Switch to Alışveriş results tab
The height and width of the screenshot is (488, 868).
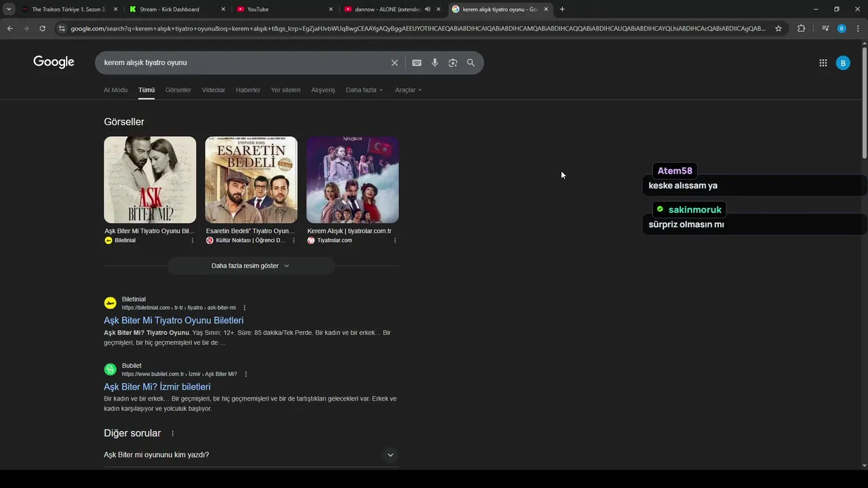(323, 90)
